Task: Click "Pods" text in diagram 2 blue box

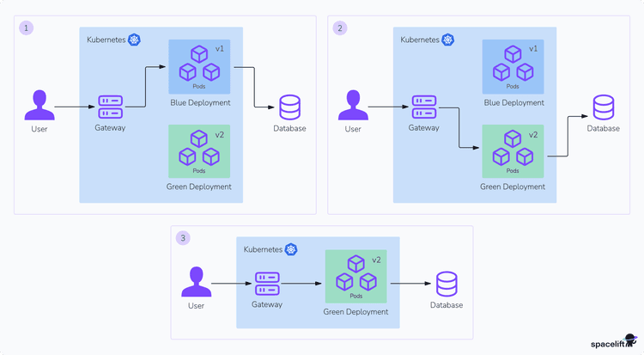Action: click(513, 86)
